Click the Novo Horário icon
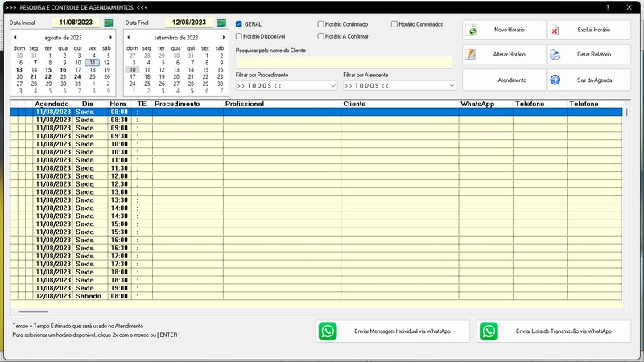 [x=473, y=30]
